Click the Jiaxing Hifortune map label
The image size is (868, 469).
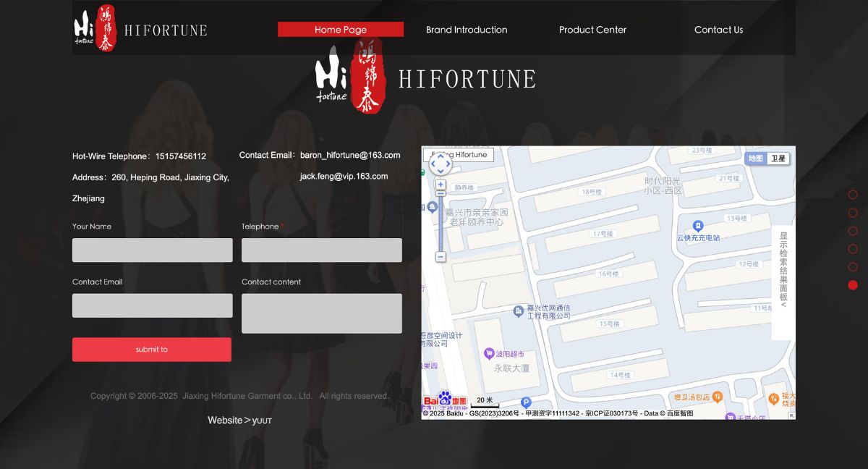(459, 155)
